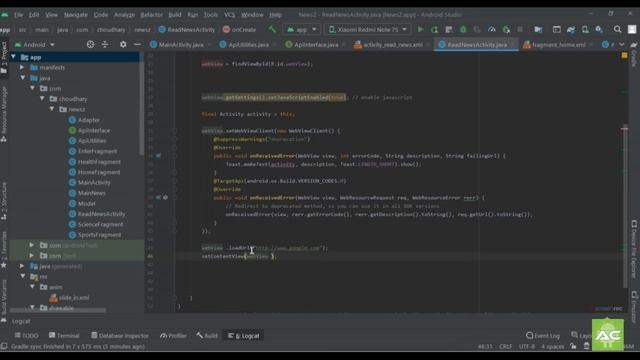This screenshot has height=360, width=640.
Task: Switch to fragment_home.xml tab
Action: [558, 44]
